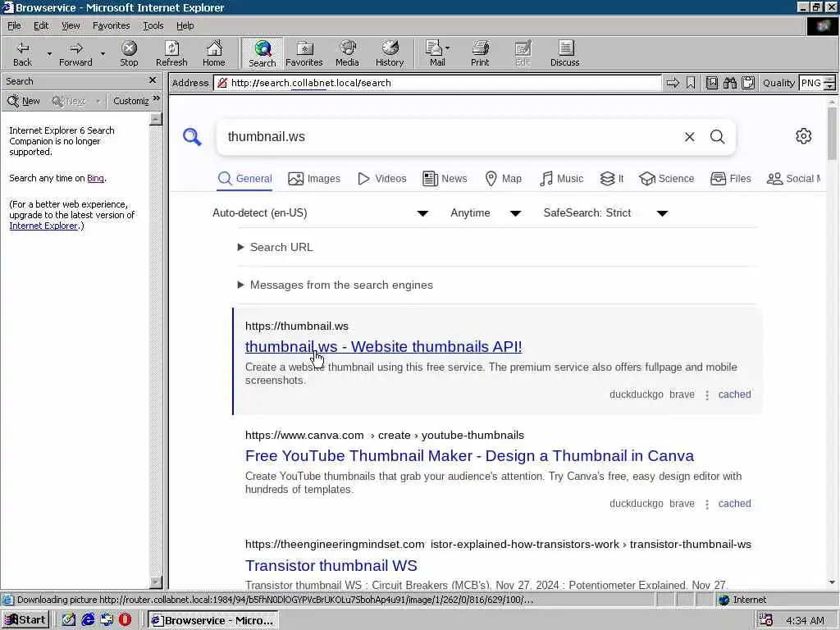Open the SafeSearch: Strict dropdown
This screenshot has width=840, height=630.
pos(605,213)
